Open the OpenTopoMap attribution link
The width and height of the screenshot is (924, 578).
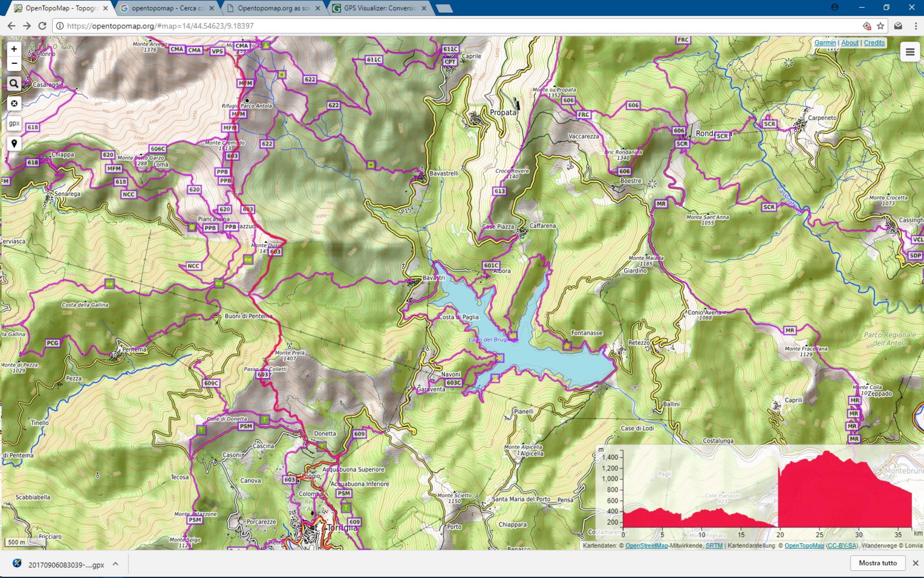coord(804,546)
